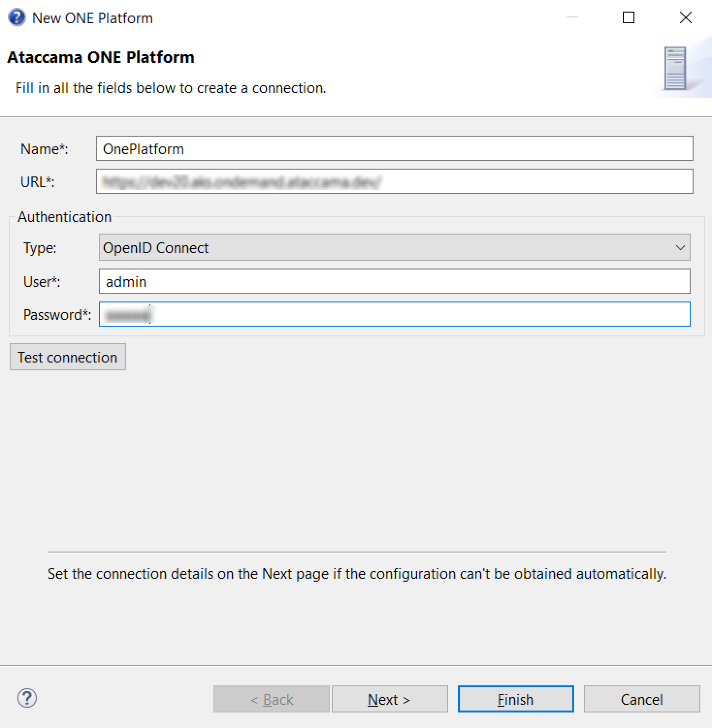
Task: Click the server image in the header banner
Action: (x=676, y=68)
